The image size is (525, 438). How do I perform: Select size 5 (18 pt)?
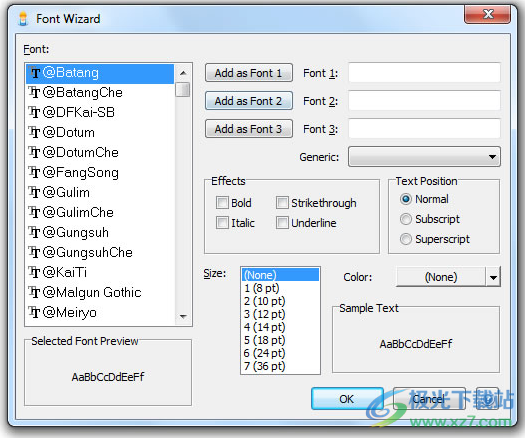click(x=280, y=340)
